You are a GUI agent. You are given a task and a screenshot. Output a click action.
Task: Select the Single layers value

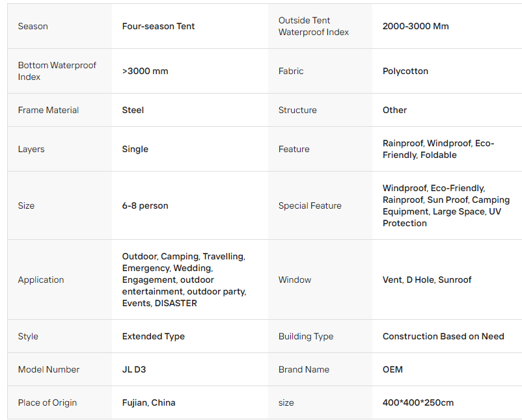click(x=135, y=150)
